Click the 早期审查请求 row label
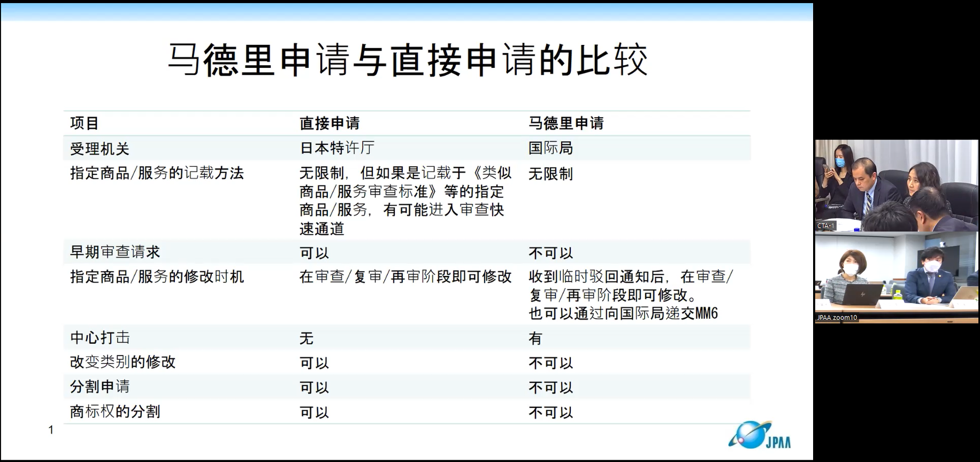Screen dimensions: 980x462 (x=115, y=252)
